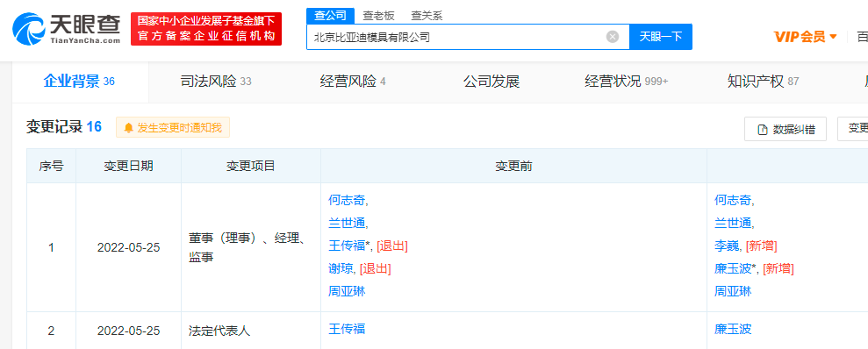Open 廉玉波 link in row 2 after-change

[x=733, y=330]
